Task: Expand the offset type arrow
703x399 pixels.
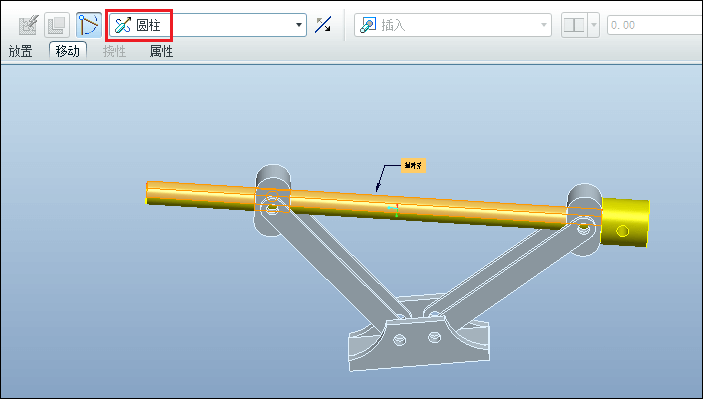Action: coord(594,25)
